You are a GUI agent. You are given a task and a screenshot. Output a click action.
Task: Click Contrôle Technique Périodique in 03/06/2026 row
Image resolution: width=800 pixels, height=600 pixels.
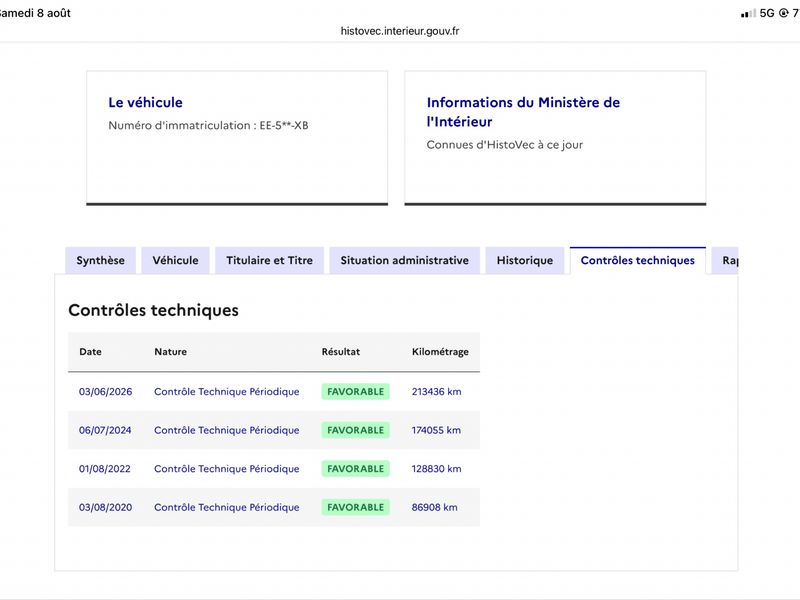[227, 392]
